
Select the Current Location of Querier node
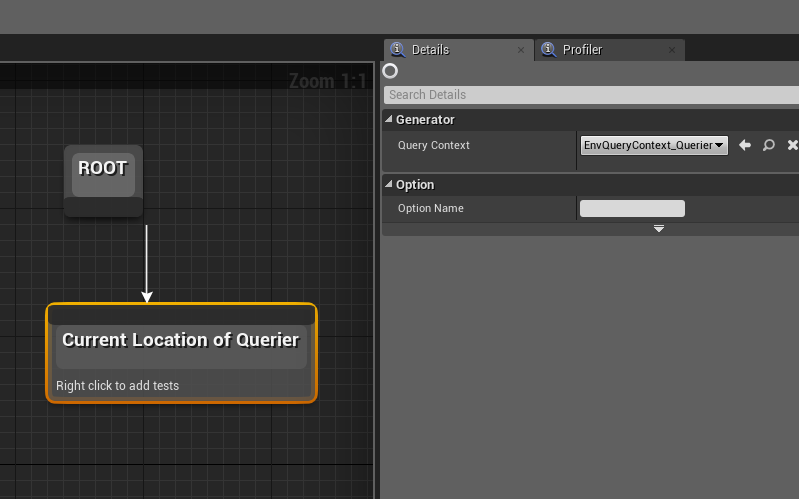(181, 353)
